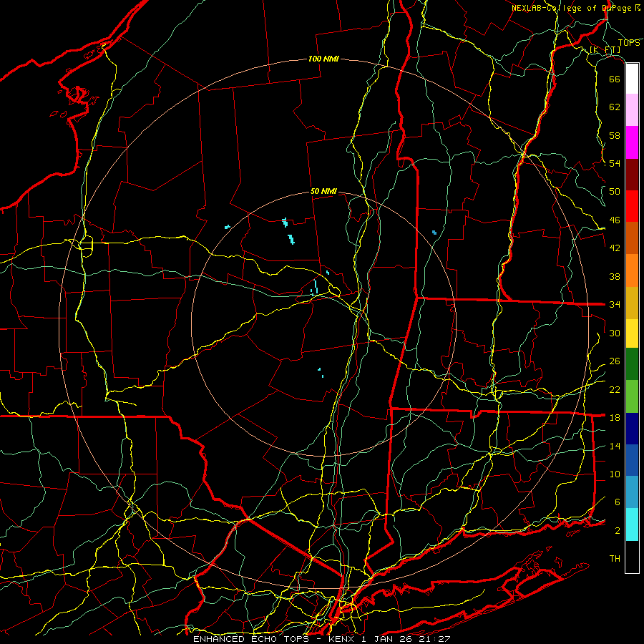Click the 6 legend value

(618, 502)
